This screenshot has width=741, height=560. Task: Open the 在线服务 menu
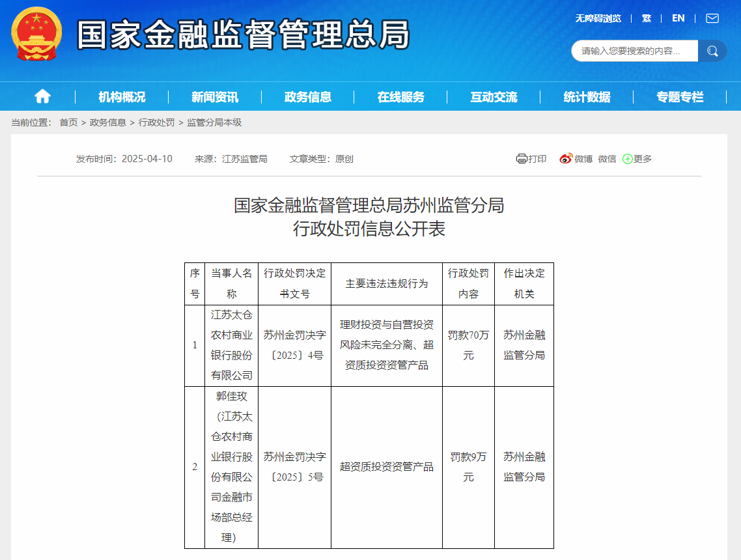[401, 97]
